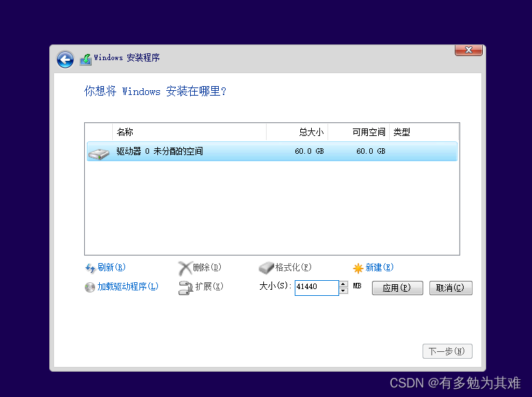Click the 加载驱动程序(L) link
Screen dimensions: 532x397
click(128, 286)
